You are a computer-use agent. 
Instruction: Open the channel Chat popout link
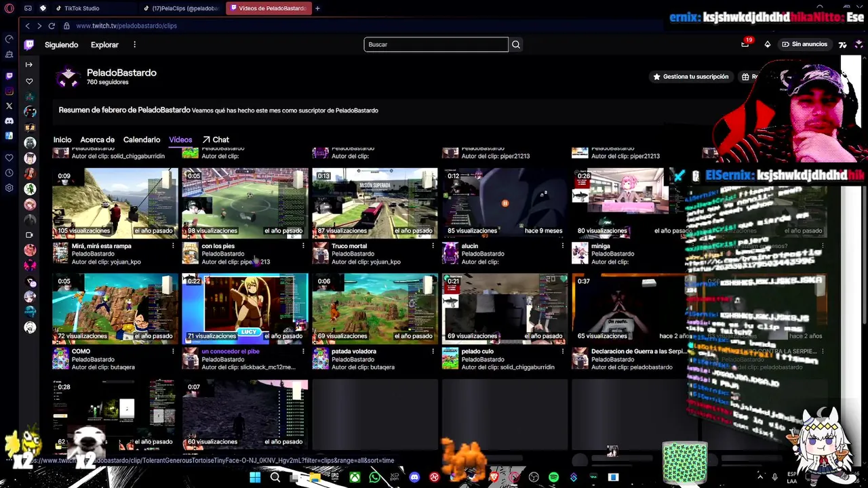point(216,140)
